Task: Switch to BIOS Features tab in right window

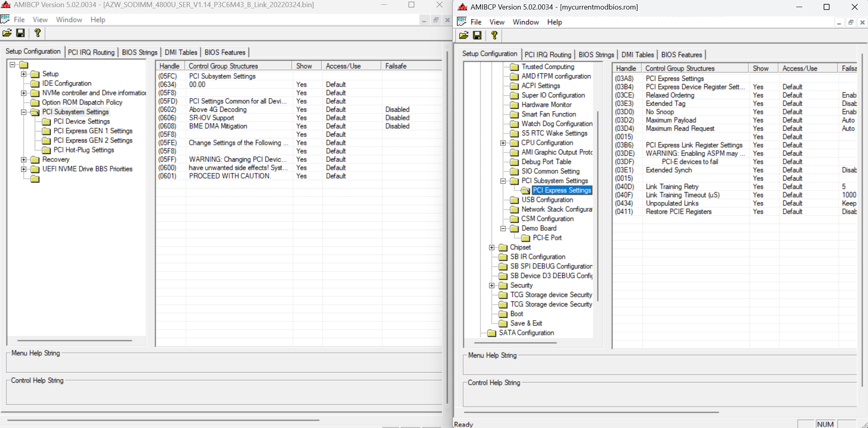Action: 681,55
